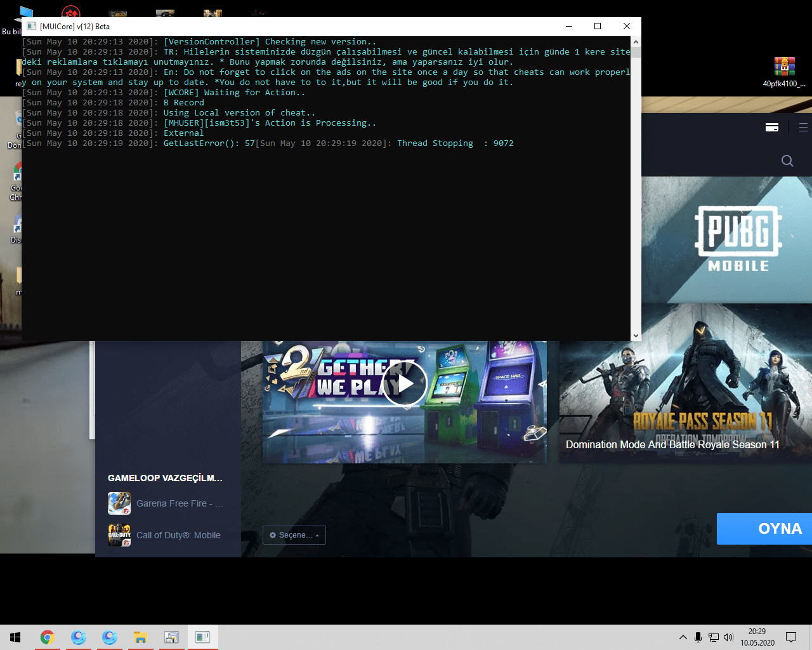Screen dimensions: 812x650
Task: Click the PUBG Mobile logo banner
Action: [738, 239]
